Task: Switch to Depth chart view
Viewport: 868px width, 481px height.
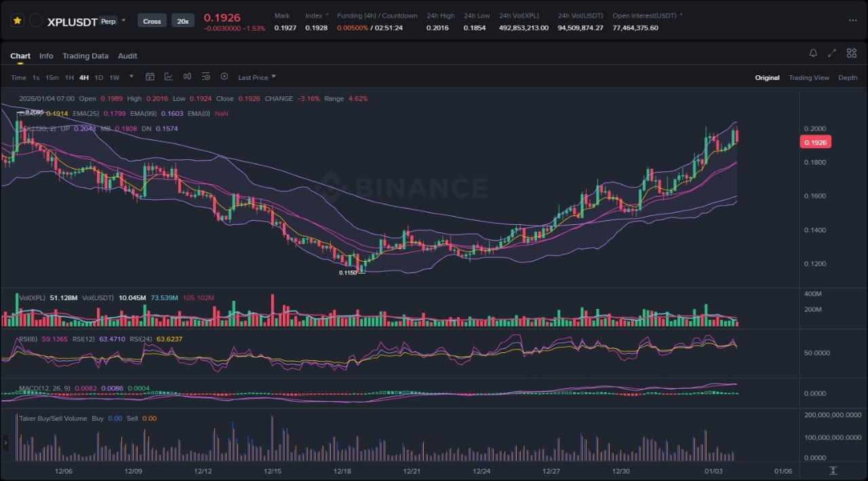Action: point(848,77)
